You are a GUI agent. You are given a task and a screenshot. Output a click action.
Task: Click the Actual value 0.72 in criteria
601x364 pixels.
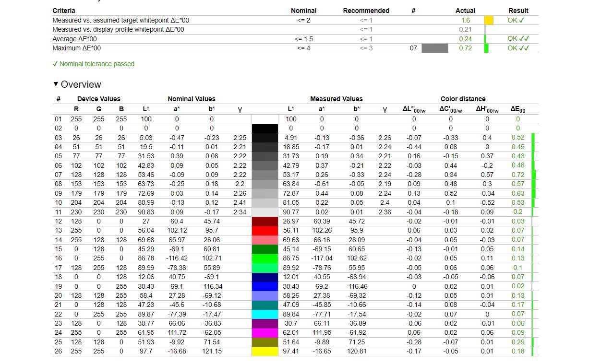pyautogui.click(x=465, y=48)
